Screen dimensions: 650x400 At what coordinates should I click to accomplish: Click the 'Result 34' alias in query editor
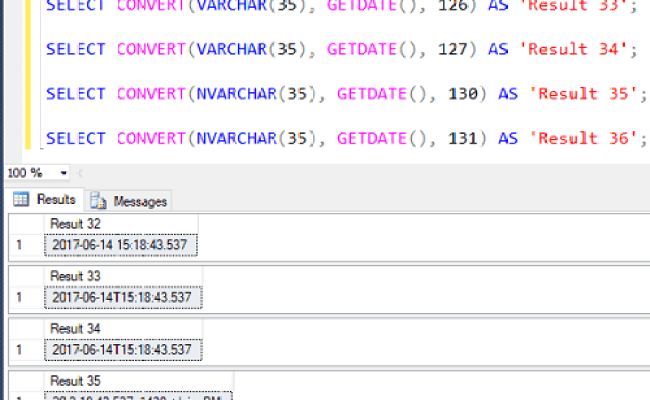572,49
